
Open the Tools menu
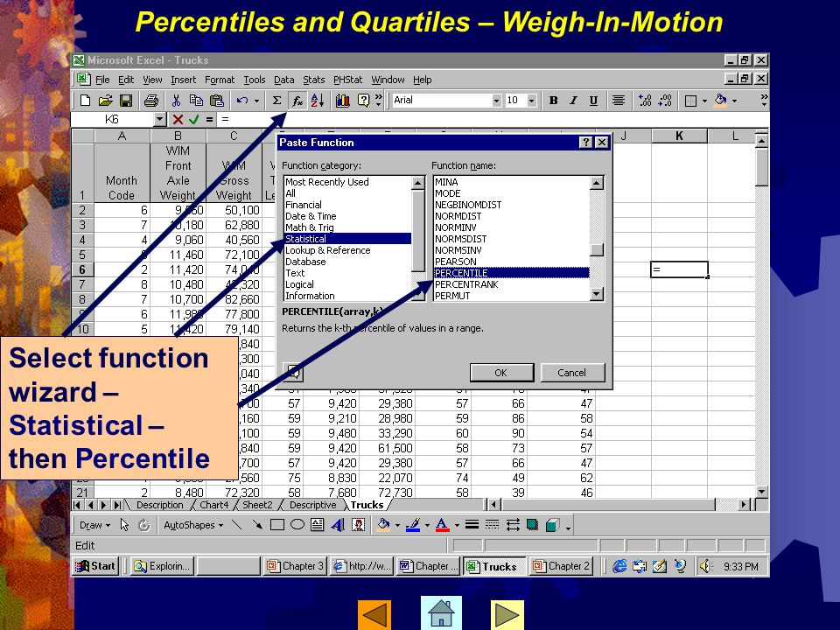(x=254, y=80)
